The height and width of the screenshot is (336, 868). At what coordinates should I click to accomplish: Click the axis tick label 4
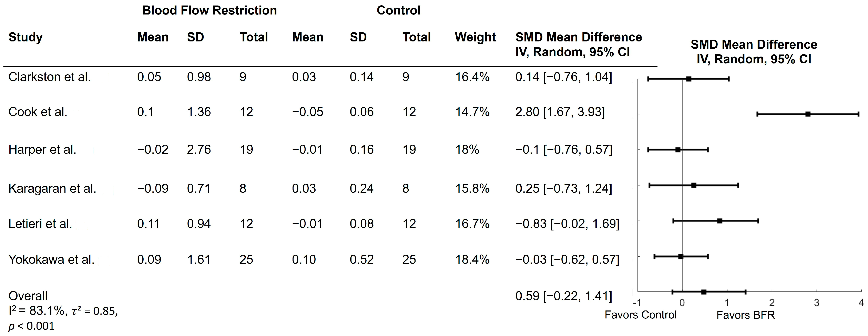pyautogui.click(x=861, y=303)
